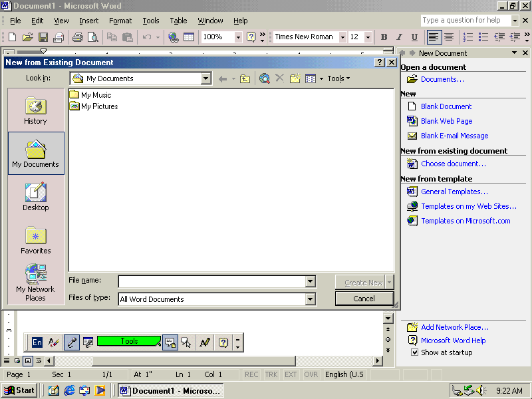Screen dimensions: 532x399
Task: Click the Type a question for help box
Action: pyautogui.click(x=466, y=21)
